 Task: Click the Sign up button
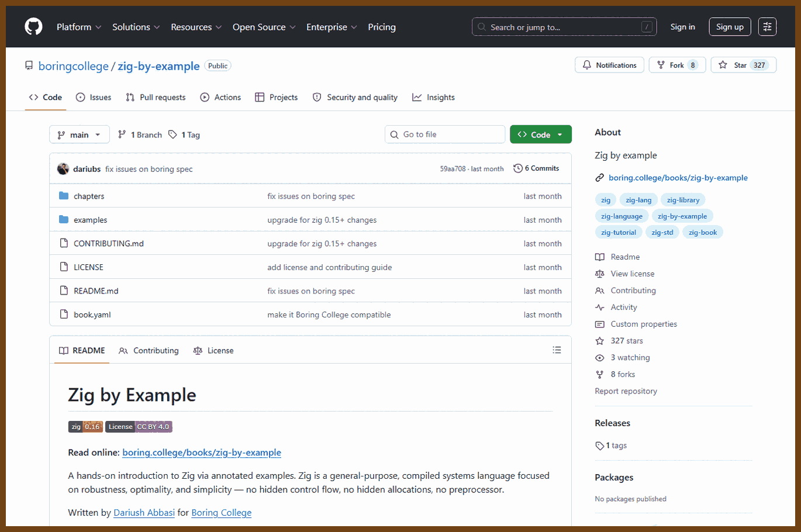point(730,27)
